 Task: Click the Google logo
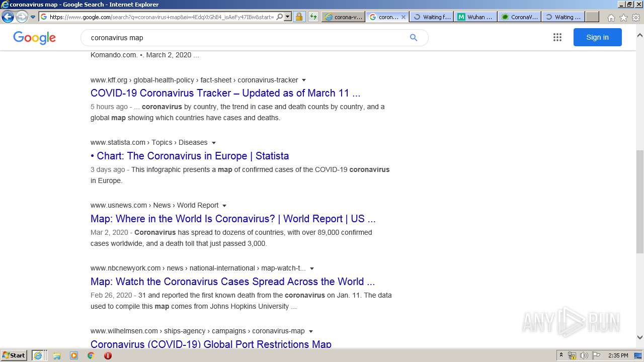click(x=34, y=38)
